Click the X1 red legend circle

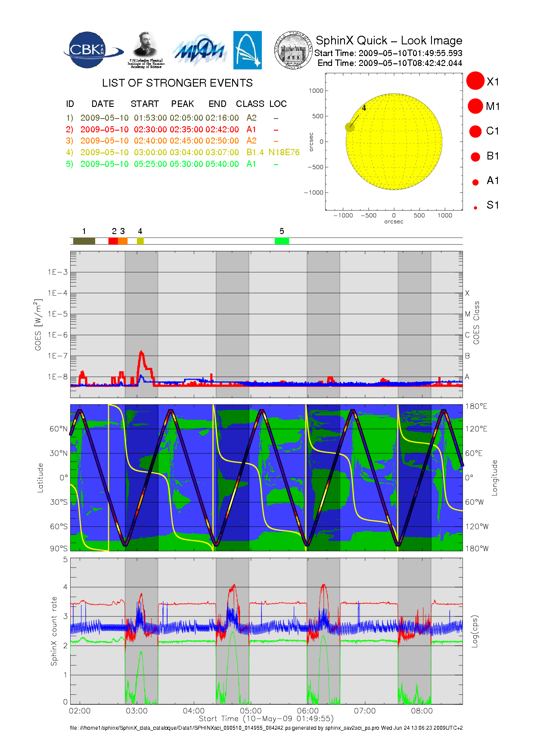pos(475,81)
